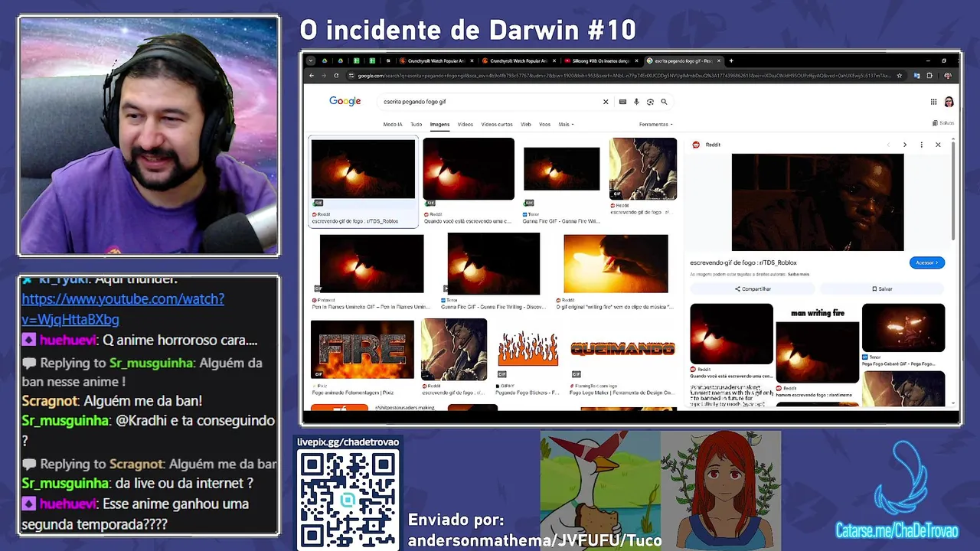
Task: Open QUEIMANDO FlamingText logo thumbnail
Action: tap(622, 349)
